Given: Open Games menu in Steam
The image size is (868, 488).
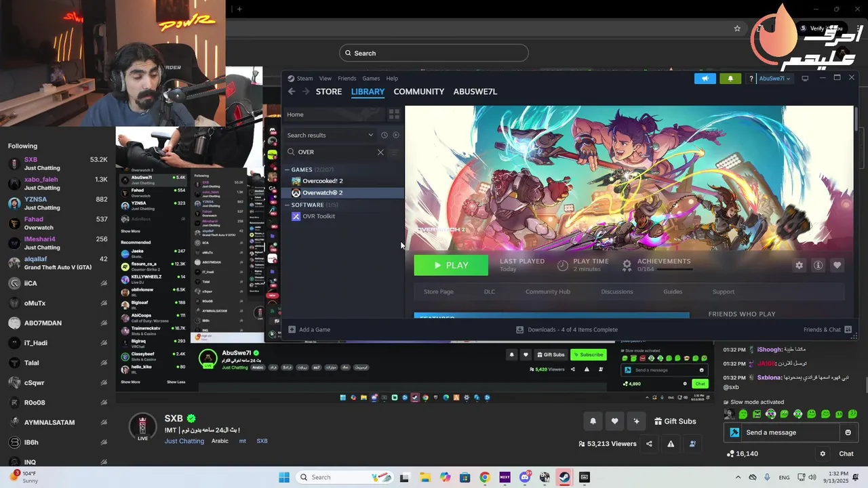Looking at the screenshot, I should point(371,79).
